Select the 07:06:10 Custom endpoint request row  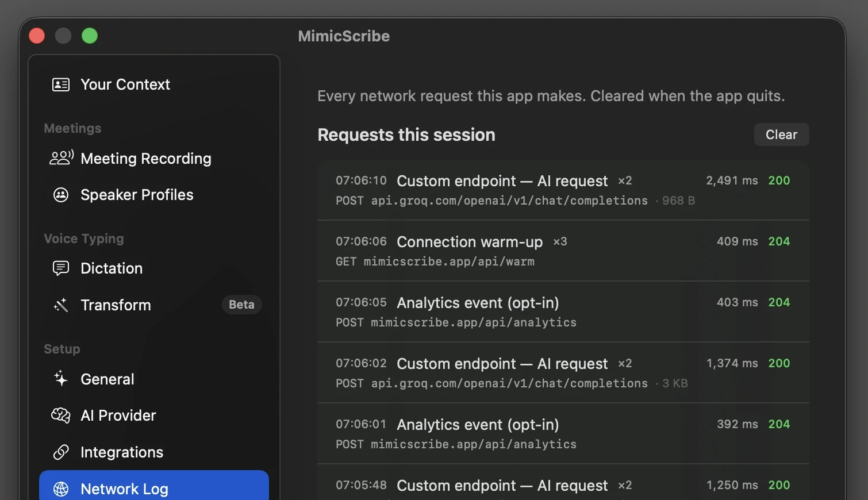tap(563, 190)
